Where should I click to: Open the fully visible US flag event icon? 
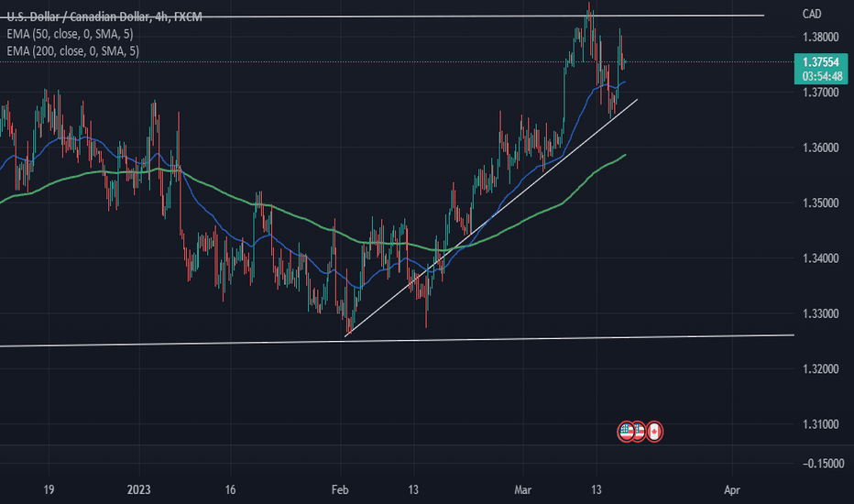pyautogui.click(x=627, y=433)
